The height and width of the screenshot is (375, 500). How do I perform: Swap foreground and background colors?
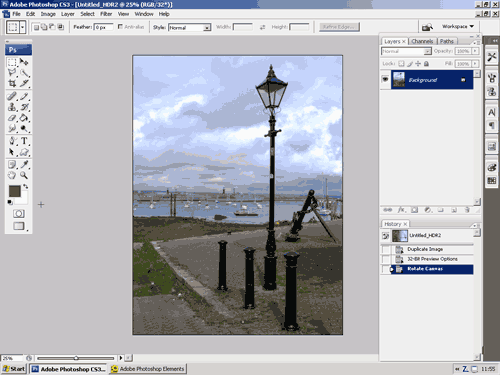point(25,187)
